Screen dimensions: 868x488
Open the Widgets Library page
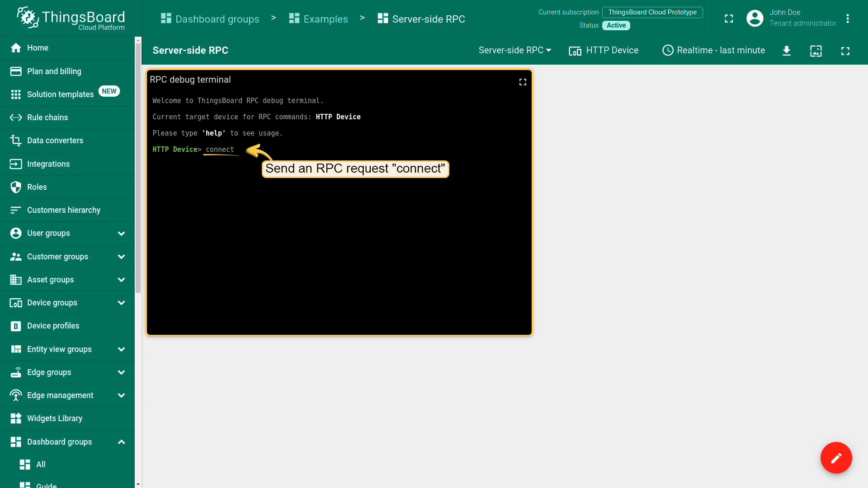pyautogui.click(x=55, y=418)
